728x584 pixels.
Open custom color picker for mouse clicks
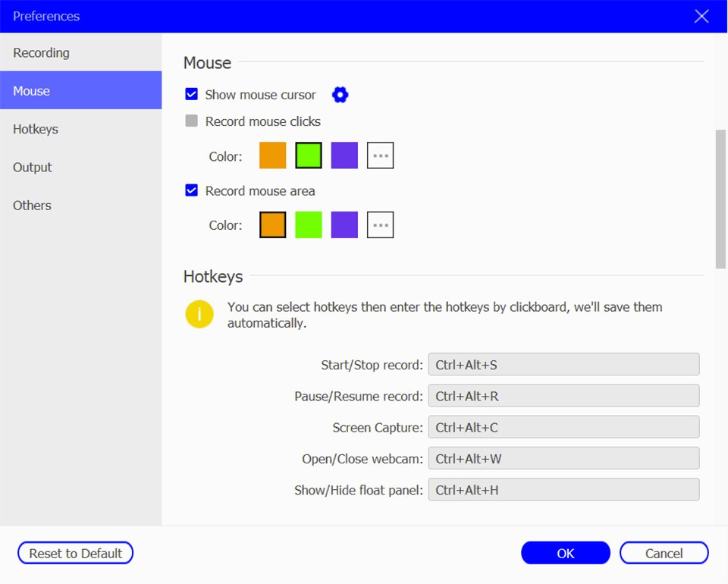click(380, 155)
